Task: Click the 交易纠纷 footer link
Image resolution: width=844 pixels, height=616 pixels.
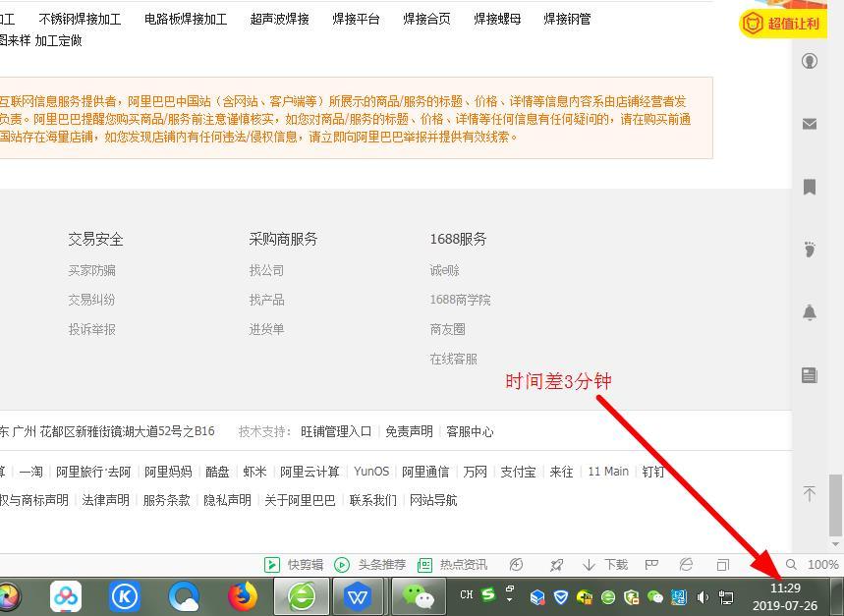Action: point(91,300)
